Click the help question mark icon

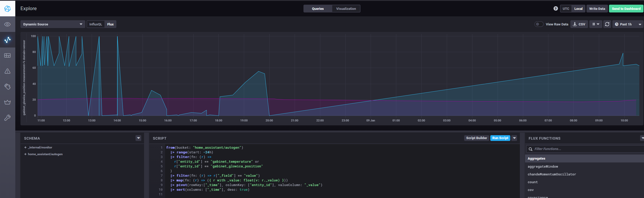pyautogui.click(x=556, y=9)
